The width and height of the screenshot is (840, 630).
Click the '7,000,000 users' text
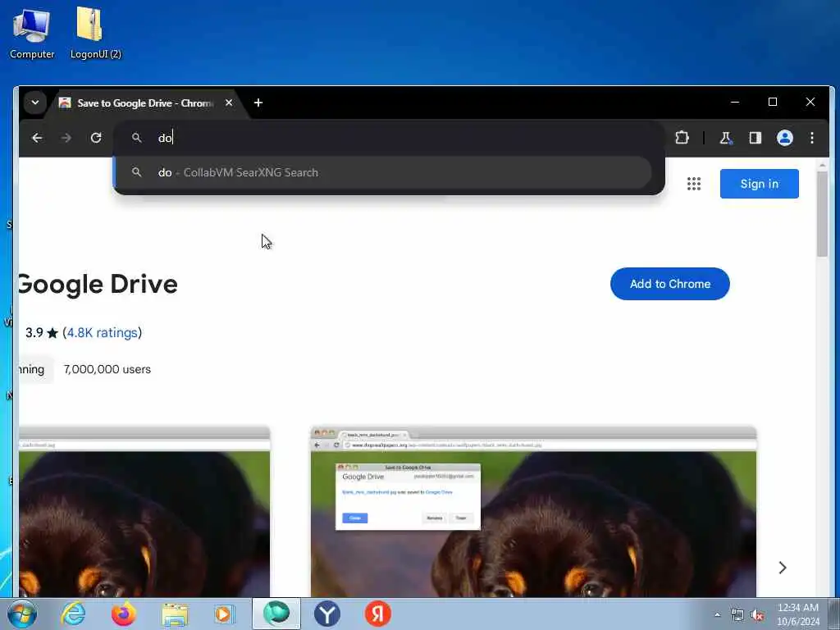coord(107,369)
